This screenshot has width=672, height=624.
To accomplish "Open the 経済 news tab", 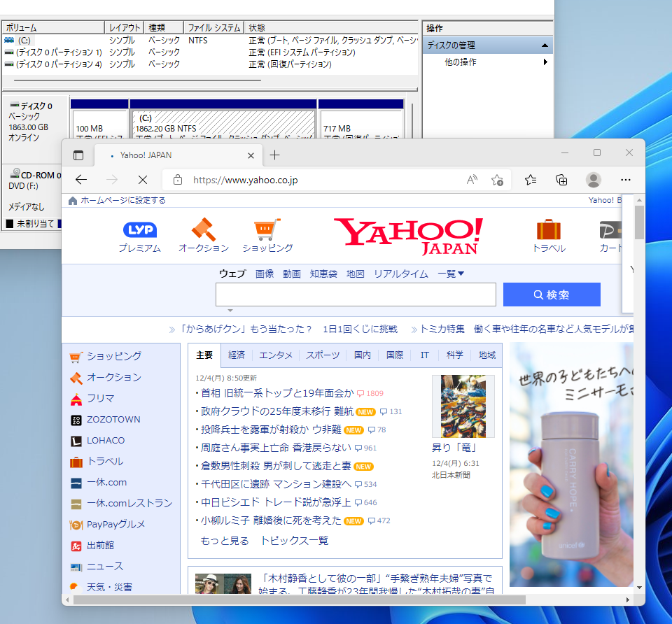I will (236, 355).
